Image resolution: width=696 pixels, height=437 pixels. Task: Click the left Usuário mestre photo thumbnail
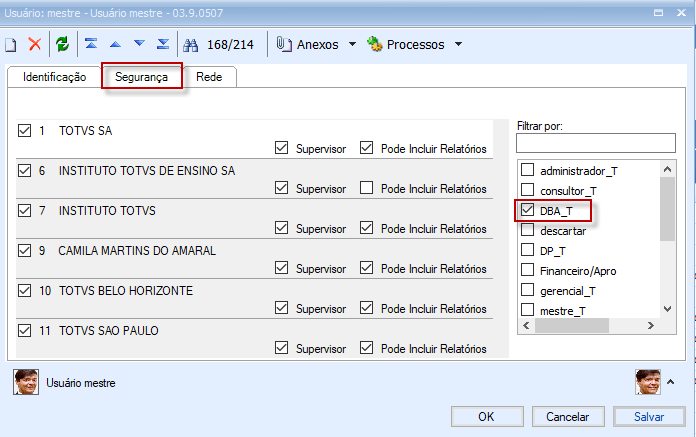click(x=26, y=382)
